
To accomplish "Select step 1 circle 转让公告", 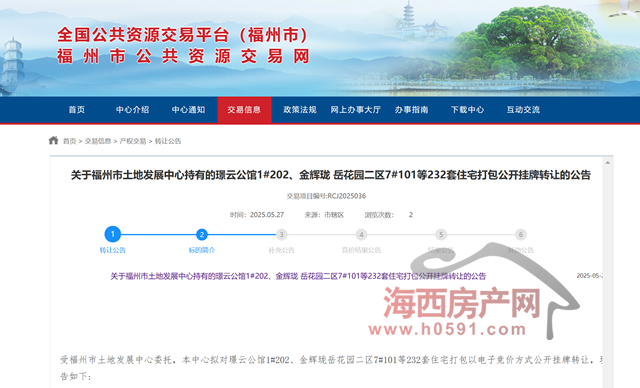I will click(x=113, y=234).
